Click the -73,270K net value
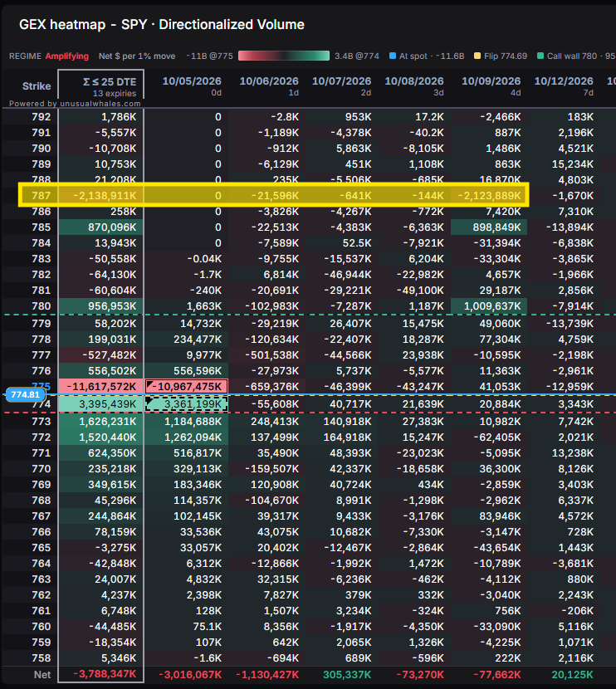This screenshot has width=616, height=689. [420, 675]
